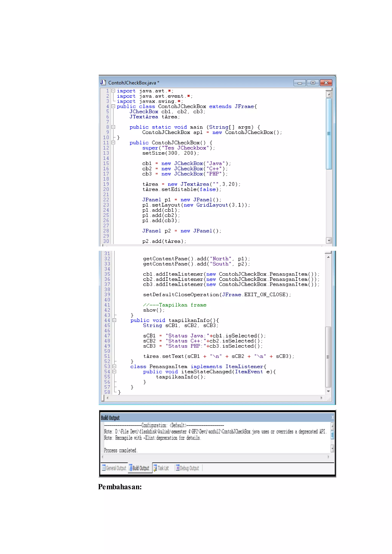Click the top editor vertical scrollbar thumb
The width and height of the screenshot is (392, 554).
point(329,133)
